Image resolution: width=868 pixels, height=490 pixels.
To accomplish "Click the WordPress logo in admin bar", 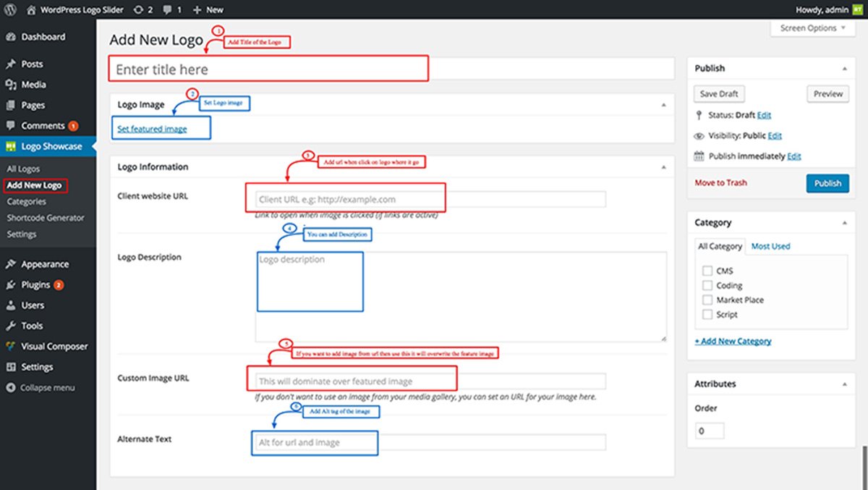I will tap(9, 9).
